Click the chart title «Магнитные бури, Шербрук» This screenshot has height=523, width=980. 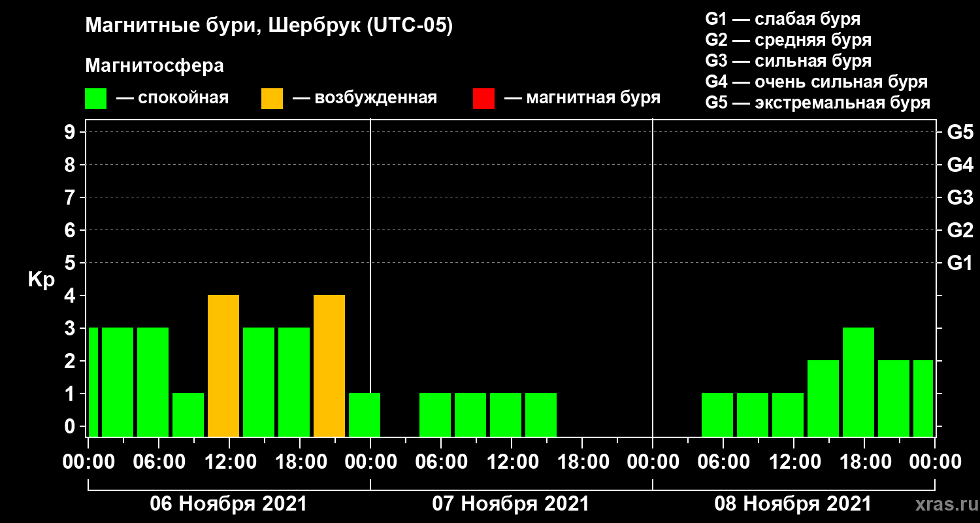[269, 26]
